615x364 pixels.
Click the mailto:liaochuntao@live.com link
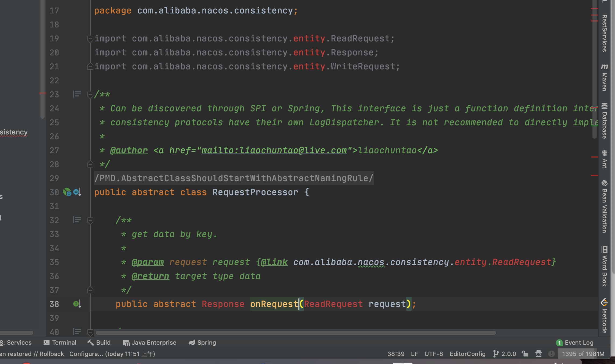(x=274, y=150)
